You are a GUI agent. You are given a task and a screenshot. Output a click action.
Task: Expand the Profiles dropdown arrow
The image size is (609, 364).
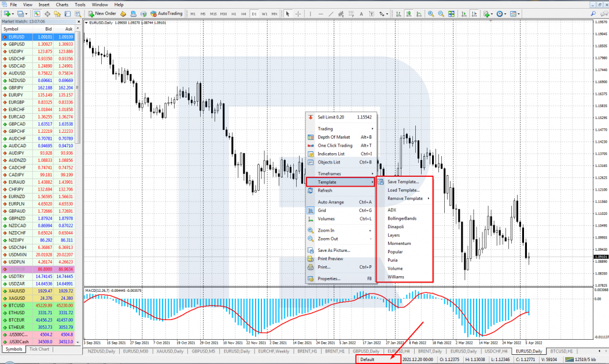point(26,14)
